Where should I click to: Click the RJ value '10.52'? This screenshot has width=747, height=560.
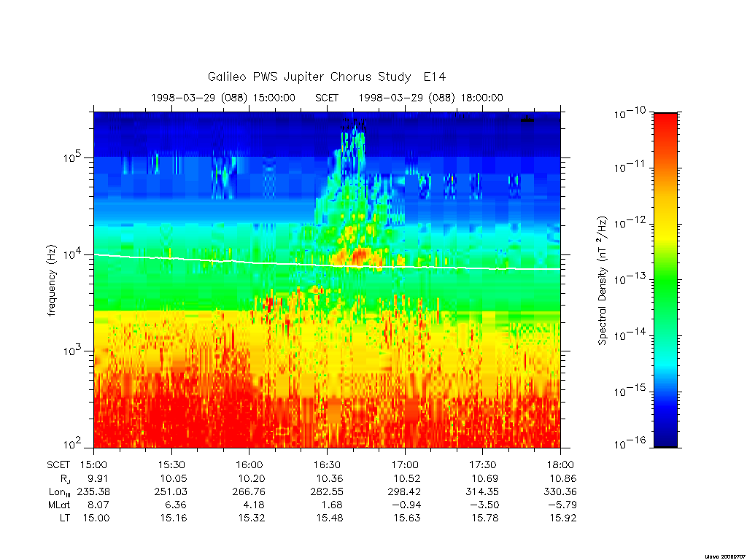407,478
